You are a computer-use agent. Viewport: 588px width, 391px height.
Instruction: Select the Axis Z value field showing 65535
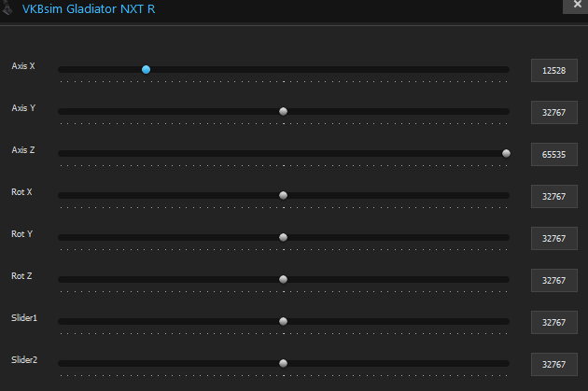point(553,155)
